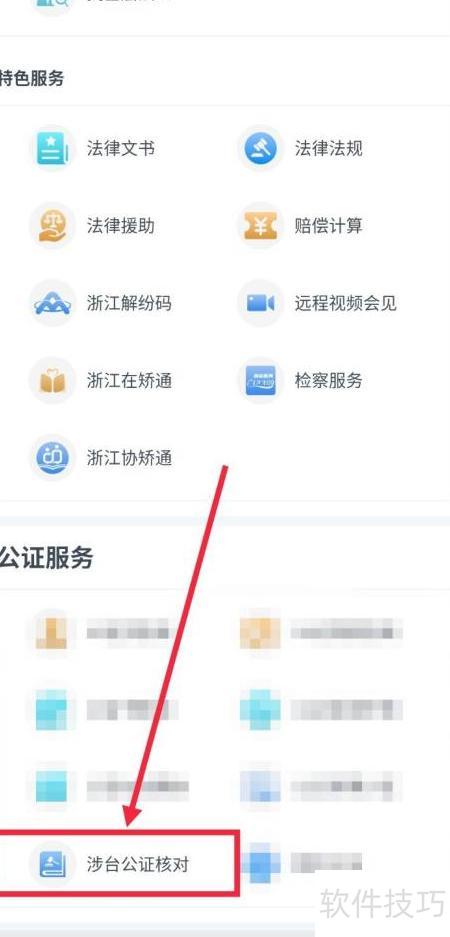Open the 赔偿计算 text label
Image resolution: width=450 pixels, height=937 pixels.
(328, 226)
